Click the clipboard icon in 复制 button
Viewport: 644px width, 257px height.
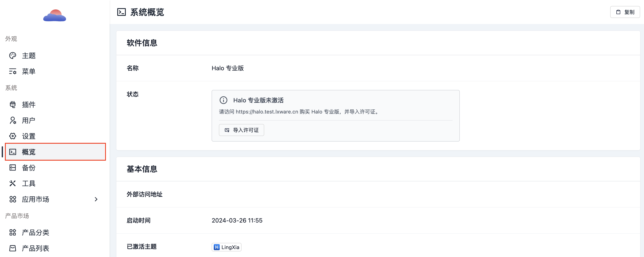click(618, 12)
